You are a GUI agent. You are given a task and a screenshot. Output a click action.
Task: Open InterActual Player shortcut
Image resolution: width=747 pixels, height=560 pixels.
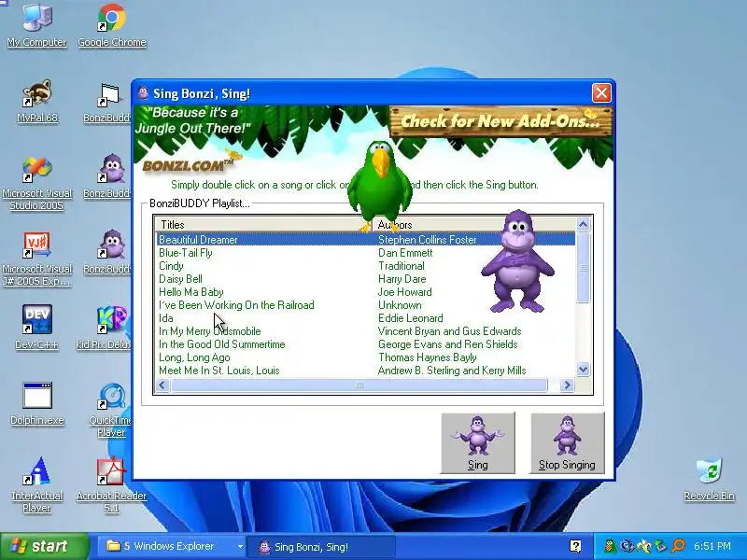click(36, 484)
